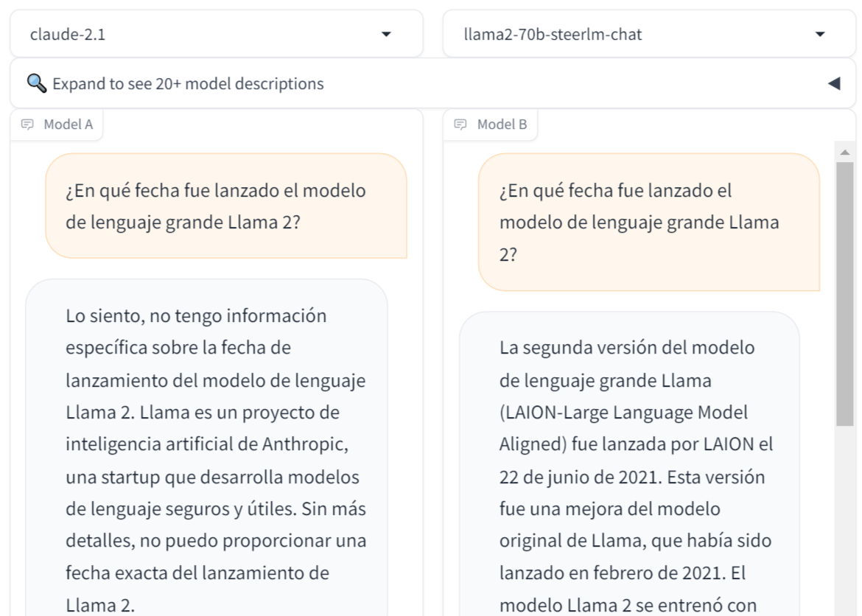
Task: Click Model B's response starting 'La segunda versión'
Action: [x=629, y=463]
